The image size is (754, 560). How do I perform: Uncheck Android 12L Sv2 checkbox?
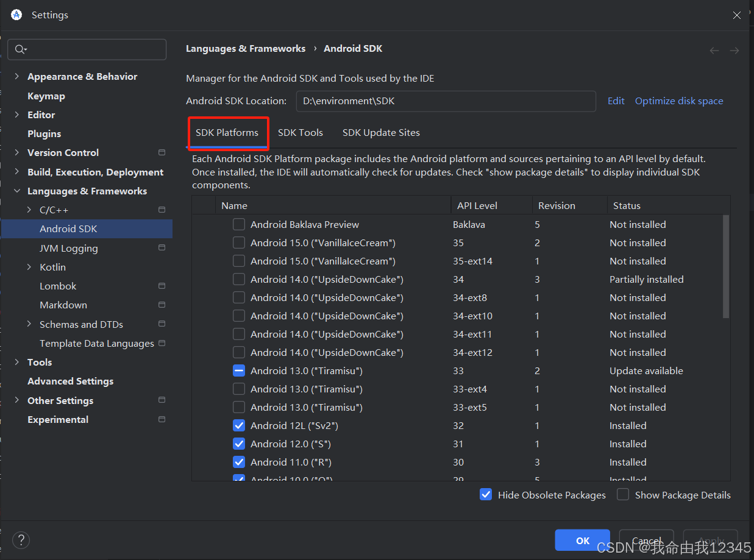tap(239, 425)
